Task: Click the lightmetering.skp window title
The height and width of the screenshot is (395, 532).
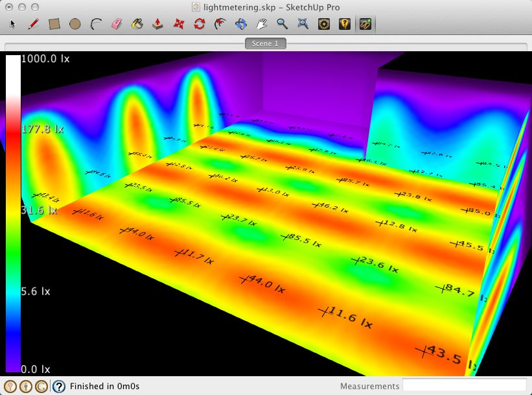Action: click(x=272, y=7)
